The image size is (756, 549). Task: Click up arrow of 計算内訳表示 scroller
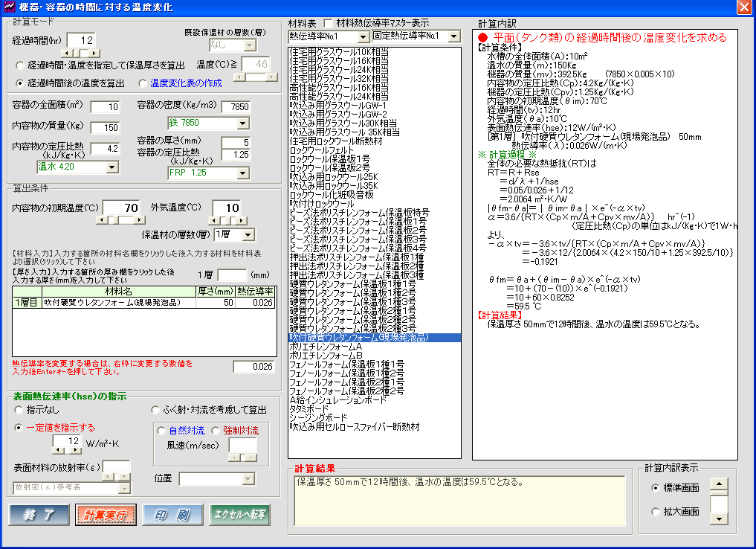(x=718, y=484)
